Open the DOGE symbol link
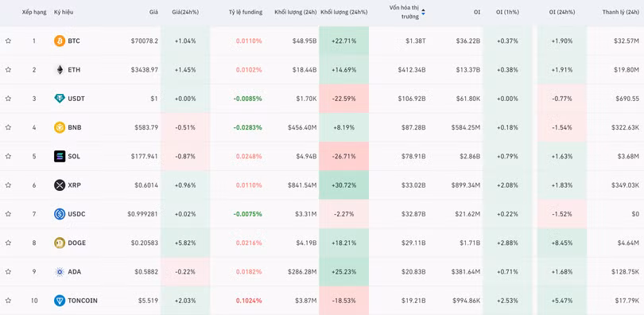This screenshot has height=315, width=644. (x=77, y=243)
